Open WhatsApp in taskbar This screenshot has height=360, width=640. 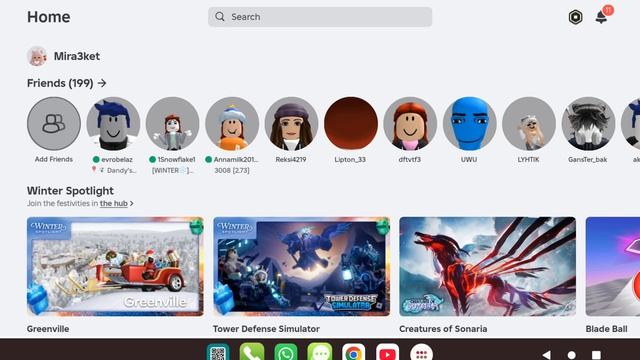pos(286,353)
